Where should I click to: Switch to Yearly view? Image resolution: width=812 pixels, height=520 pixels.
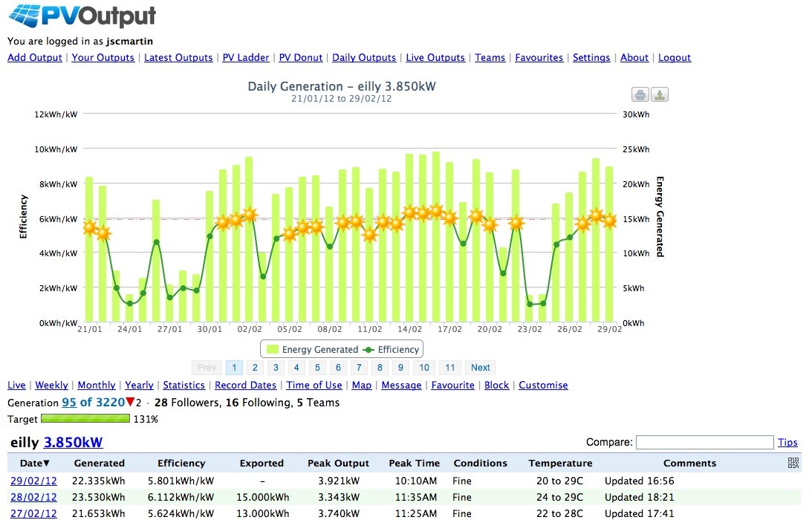pyautogui.click(x=139, y=385)
